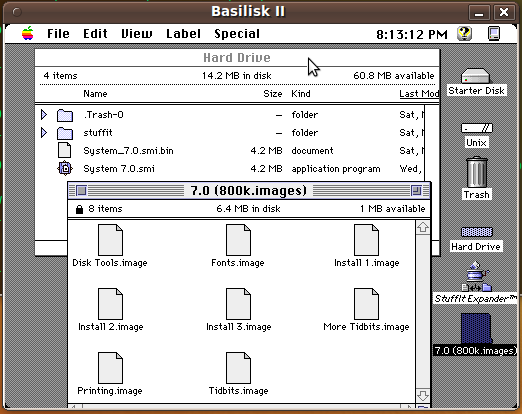
Task: Click the Name column header
Action: coord(95,94)
